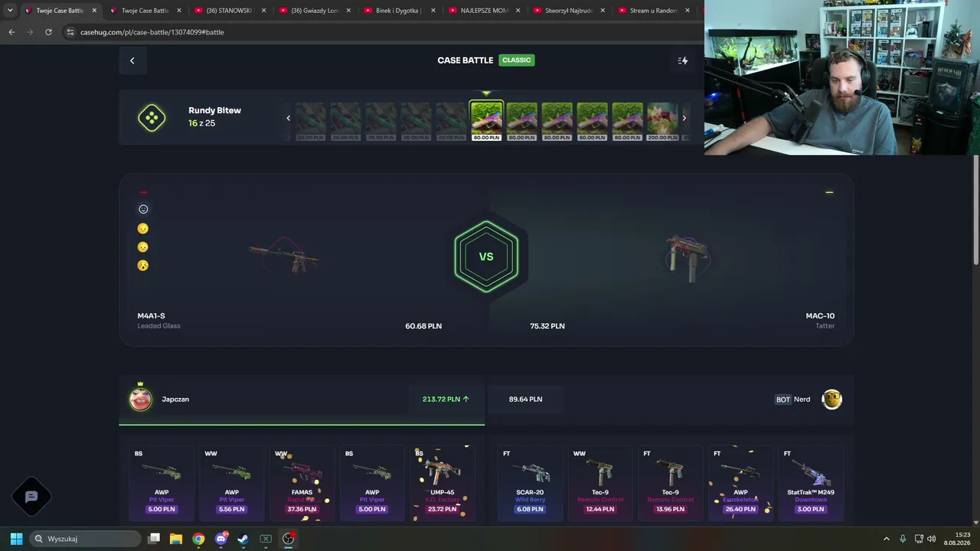This screenshot has height=551, width=980.
Task: Switch to the Stworzył Najtrudn tab
Action: (569, 11)
